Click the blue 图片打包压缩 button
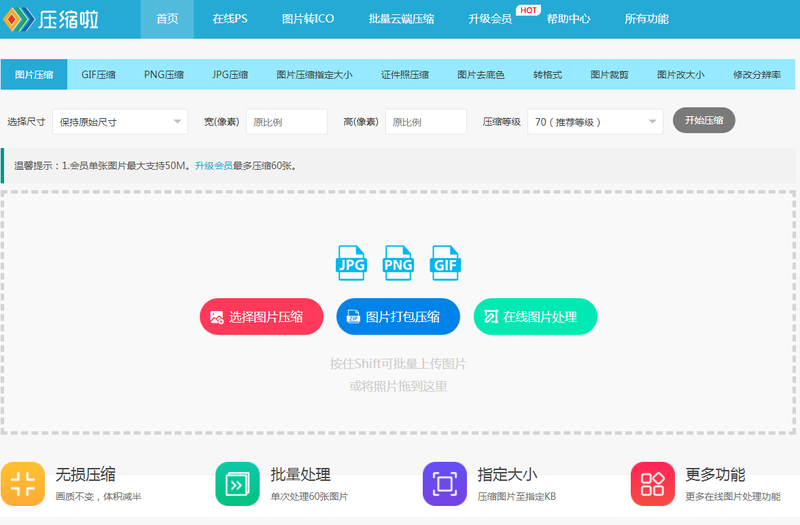Viewport: 800px width, 525px height. point(398,316)
